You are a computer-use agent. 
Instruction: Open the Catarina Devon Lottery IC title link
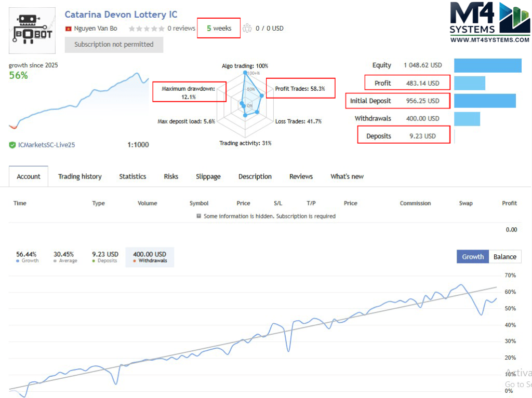point(121,15)
